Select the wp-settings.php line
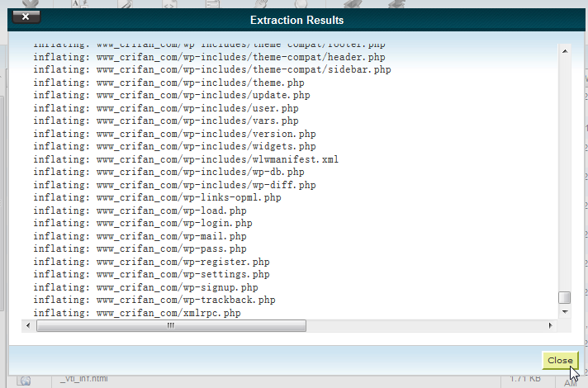Screen dimensions: 588x388 coord(151,274)
